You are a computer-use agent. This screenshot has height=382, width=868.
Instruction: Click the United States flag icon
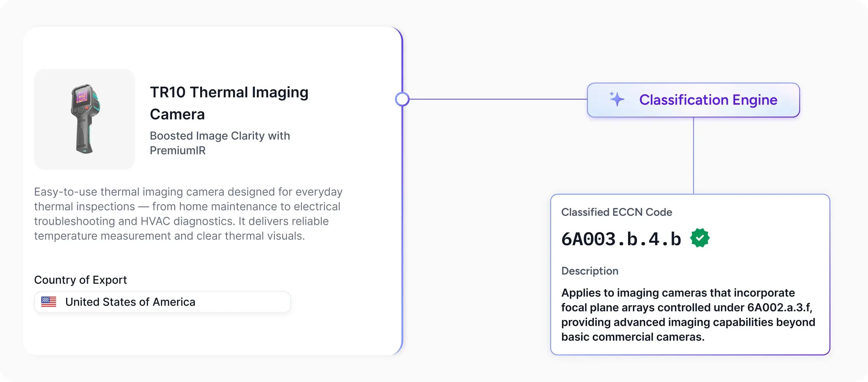click(48, 302)
